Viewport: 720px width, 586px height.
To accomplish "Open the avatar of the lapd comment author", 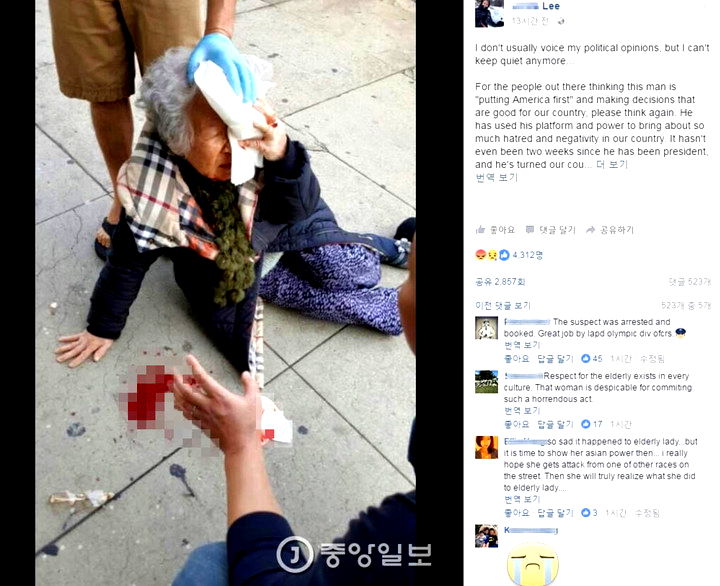I will pos(486,328).
